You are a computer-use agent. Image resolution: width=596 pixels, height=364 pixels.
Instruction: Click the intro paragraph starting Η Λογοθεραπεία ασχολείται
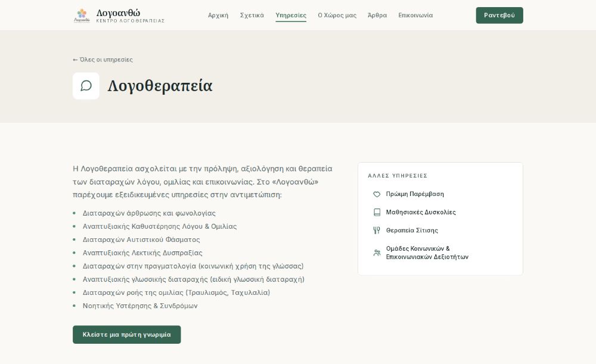click(x=203, y=182)
